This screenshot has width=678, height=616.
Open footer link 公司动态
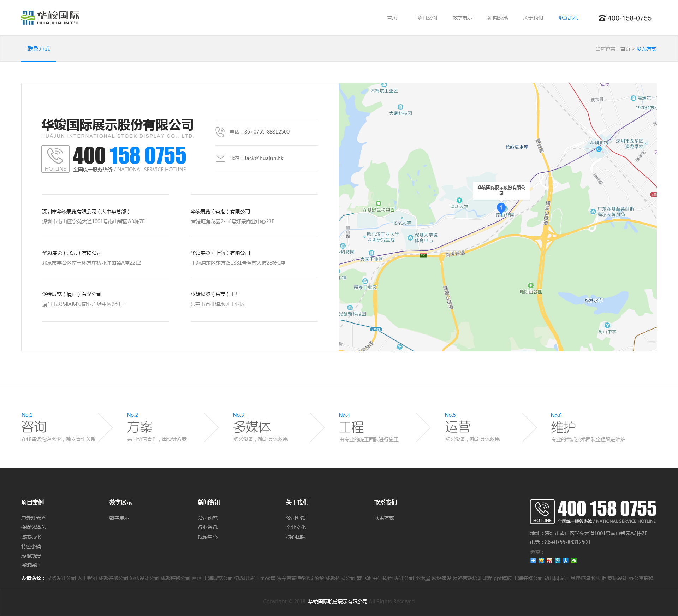(208, 518)
